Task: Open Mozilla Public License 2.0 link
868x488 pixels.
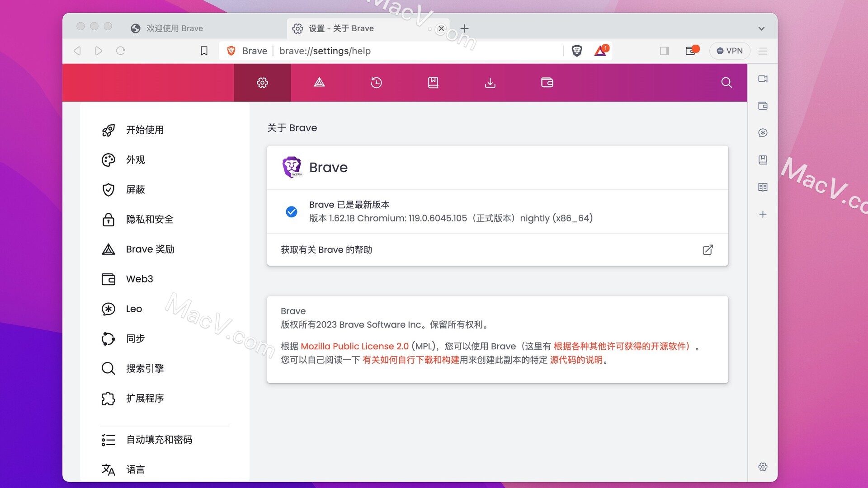Action: click(354, 347)
